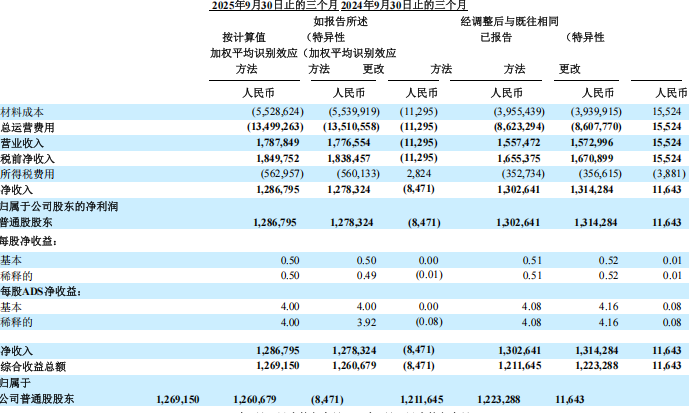This screenshot has height=413, width=700.
Task: Select the 总运营费用 row label
Action: pos(27,128)
